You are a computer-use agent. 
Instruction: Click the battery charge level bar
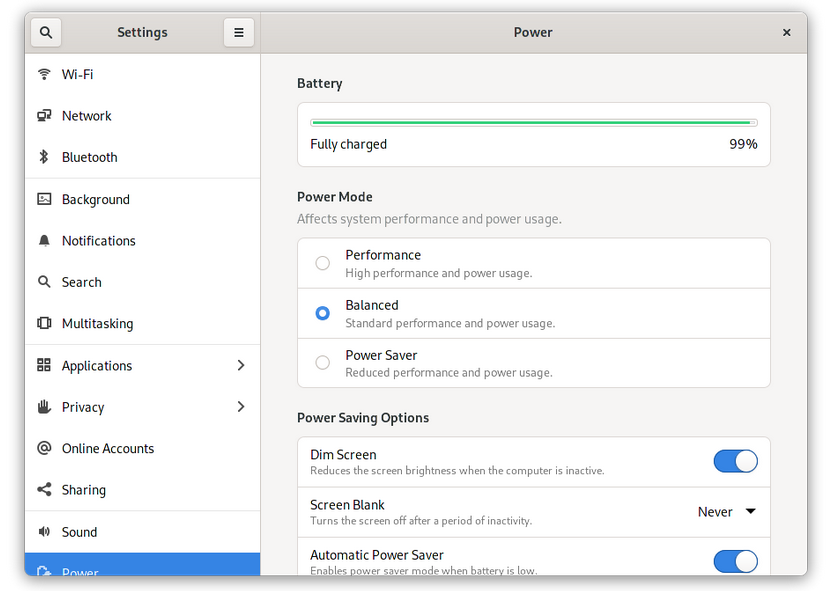533,123
